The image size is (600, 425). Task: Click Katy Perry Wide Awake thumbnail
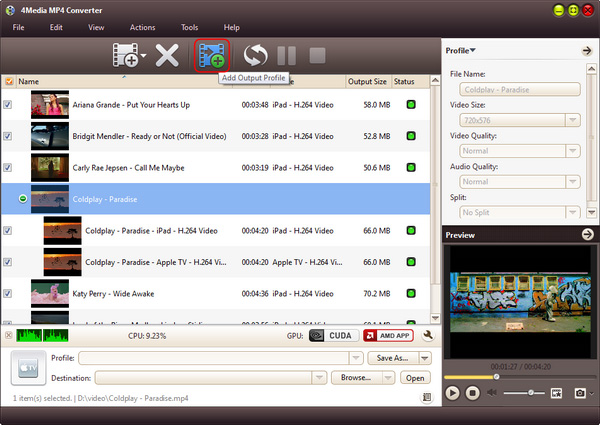click(x=50, y=293)
